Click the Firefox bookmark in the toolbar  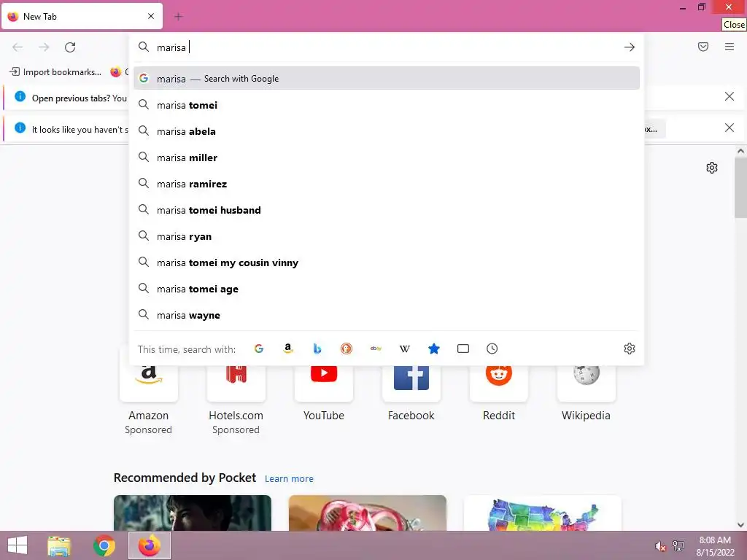point(119,72)
